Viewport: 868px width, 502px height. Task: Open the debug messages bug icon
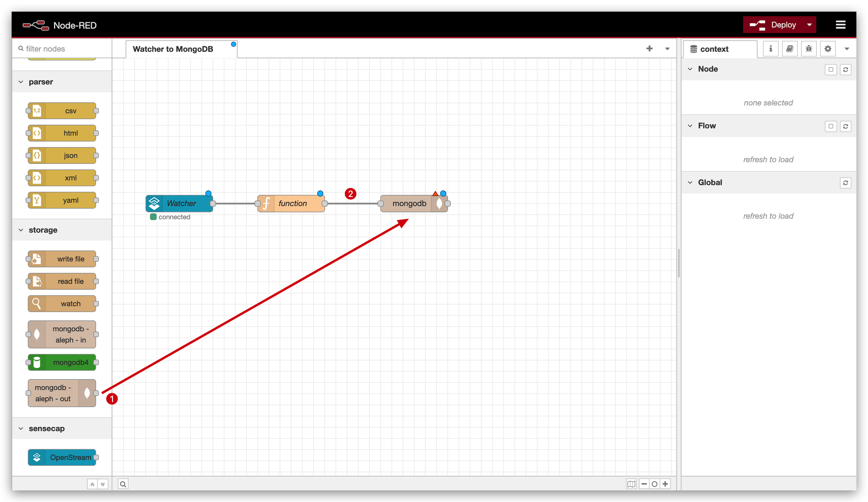tap(808, 49)
